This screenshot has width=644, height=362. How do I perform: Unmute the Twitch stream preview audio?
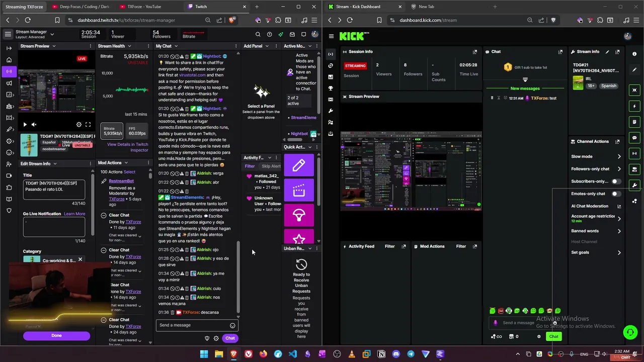point(34,124)
